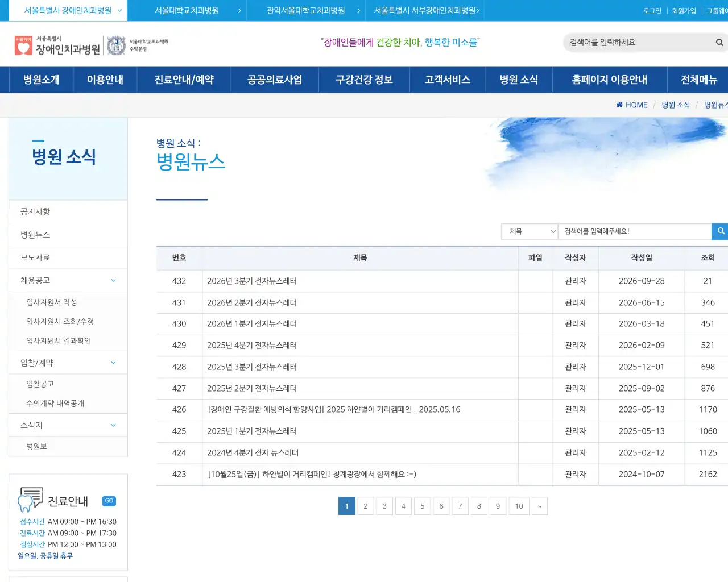
Task: Open the 고객서비스 main menu
Action: tap(448, 80)
